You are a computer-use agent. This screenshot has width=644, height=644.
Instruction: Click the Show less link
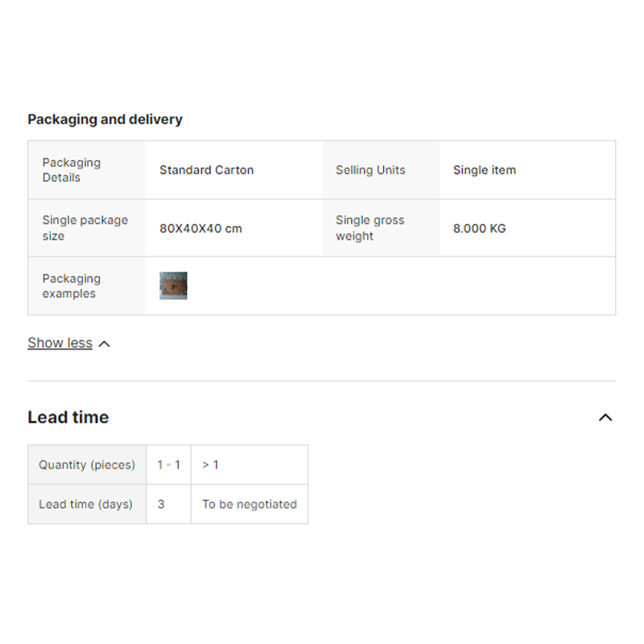pos(60,343)
